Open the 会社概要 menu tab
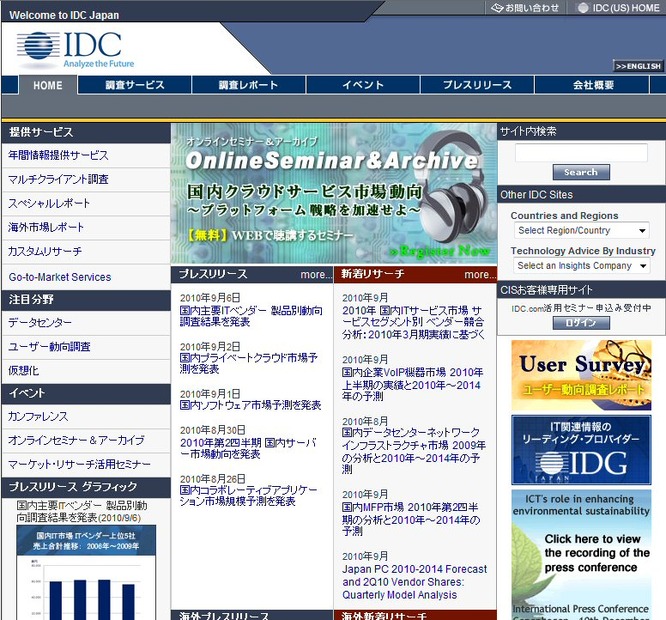Image resolution: width=666 pixels, height=620 pixels. tap(593, 85)
